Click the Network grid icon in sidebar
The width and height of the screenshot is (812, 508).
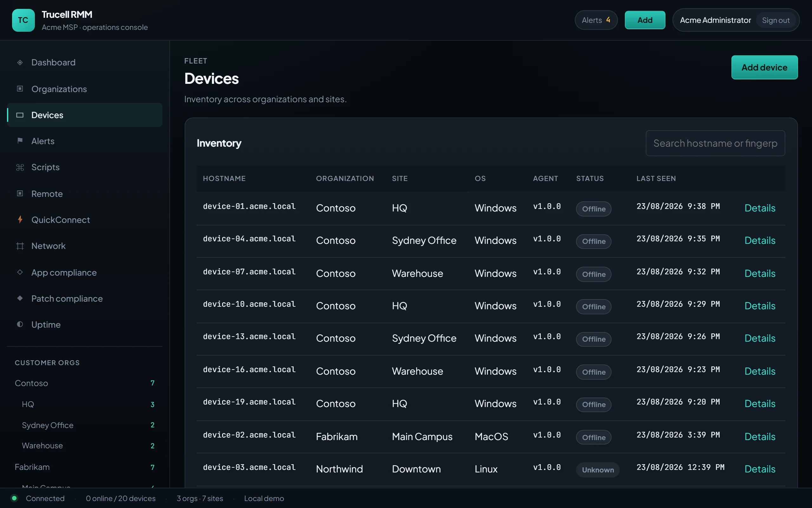coord(20,246)
